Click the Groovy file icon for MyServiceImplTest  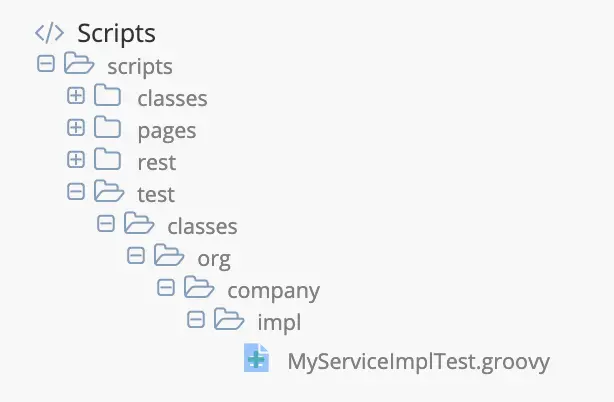point(256,357)
